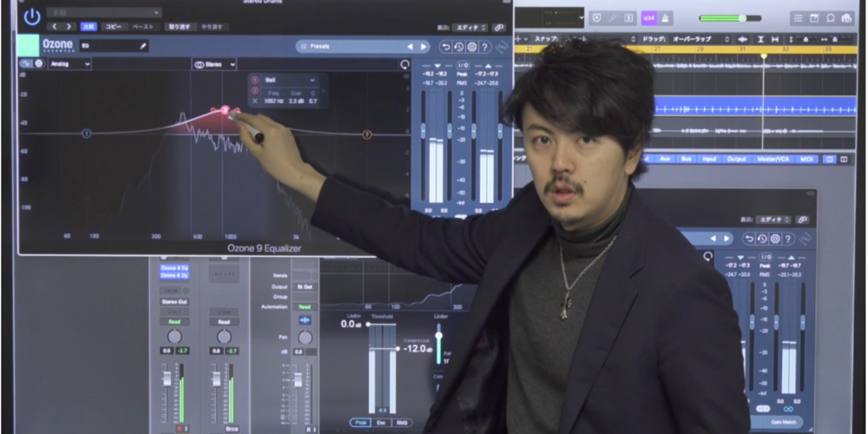Toggle the plugin power bypass button
Screen dimensions: 868x434
31,16
